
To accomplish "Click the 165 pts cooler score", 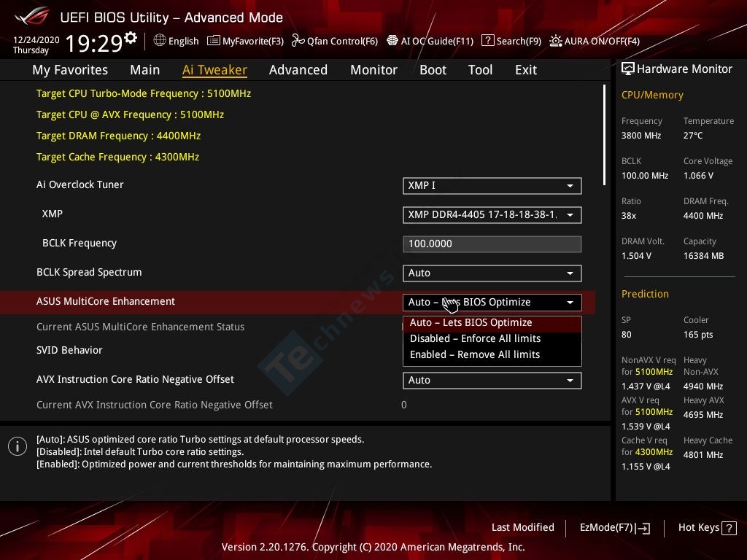I will click(x=698, y=334).
